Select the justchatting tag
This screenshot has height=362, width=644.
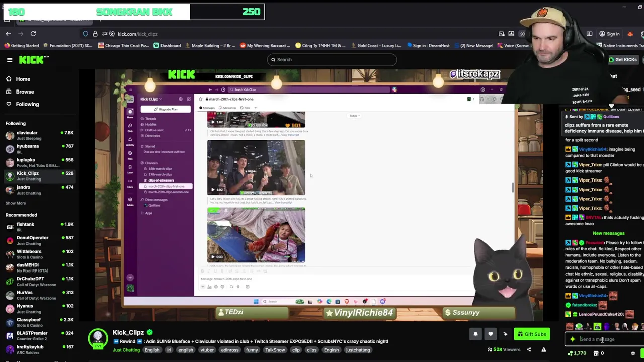click(x=358, y=350)
